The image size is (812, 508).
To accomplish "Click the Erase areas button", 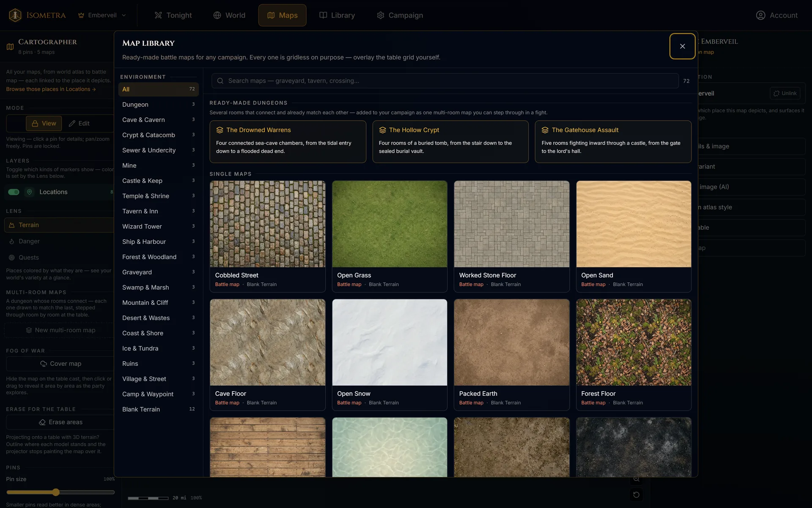I will pos(60,422).
